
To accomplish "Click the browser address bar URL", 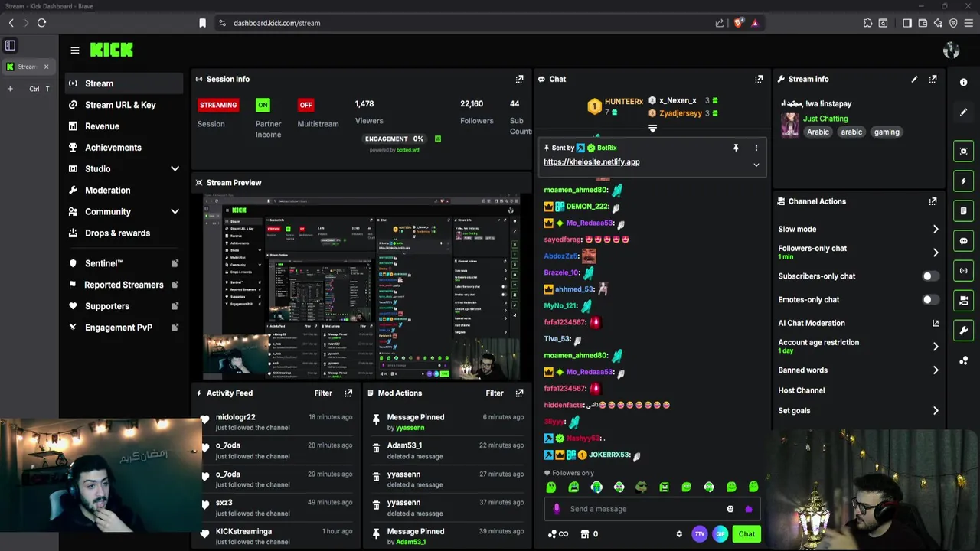I will pyautogui.click(x=276, y=23).
